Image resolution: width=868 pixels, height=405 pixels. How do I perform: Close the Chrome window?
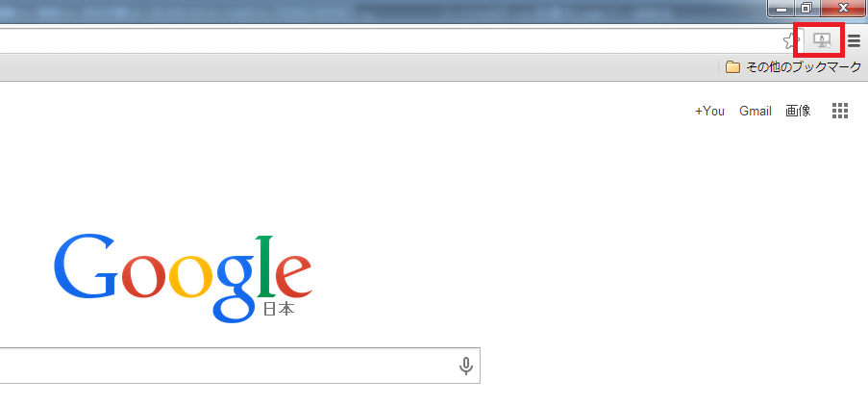[x=843, y=8]
